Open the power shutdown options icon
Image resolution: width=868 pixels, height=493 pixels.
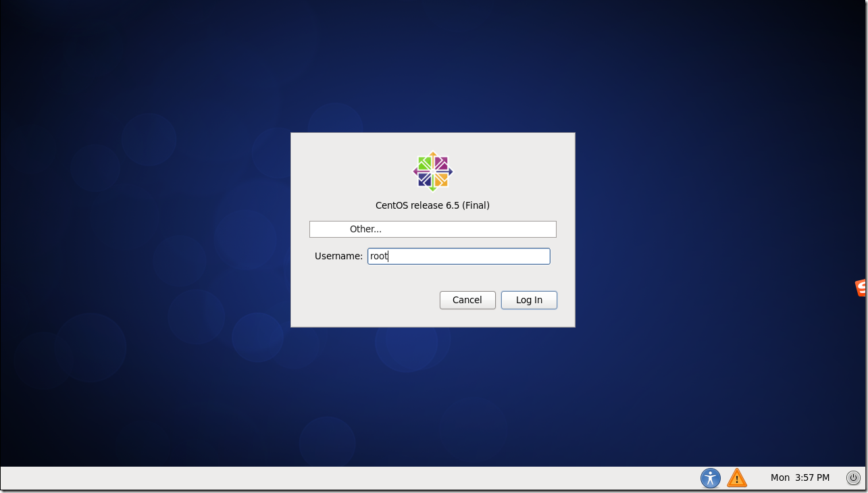853,478
